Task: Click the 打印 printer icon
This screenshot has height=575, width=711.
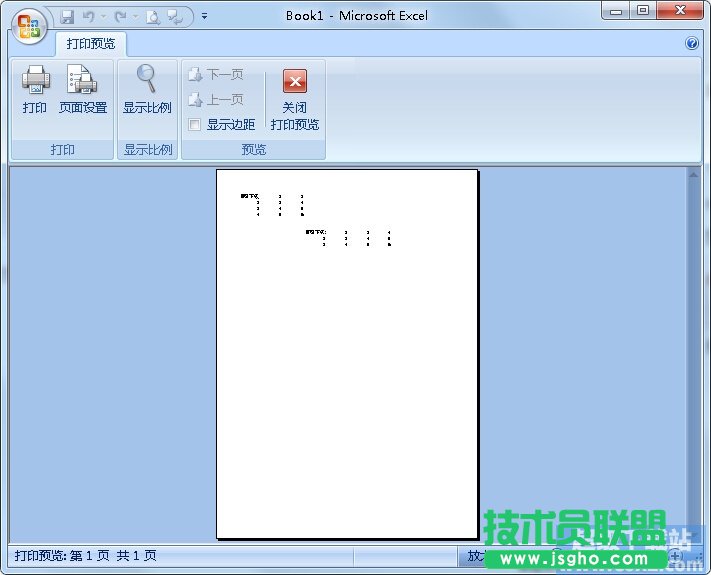Action: pyautogui.click(x=35, y=80)
